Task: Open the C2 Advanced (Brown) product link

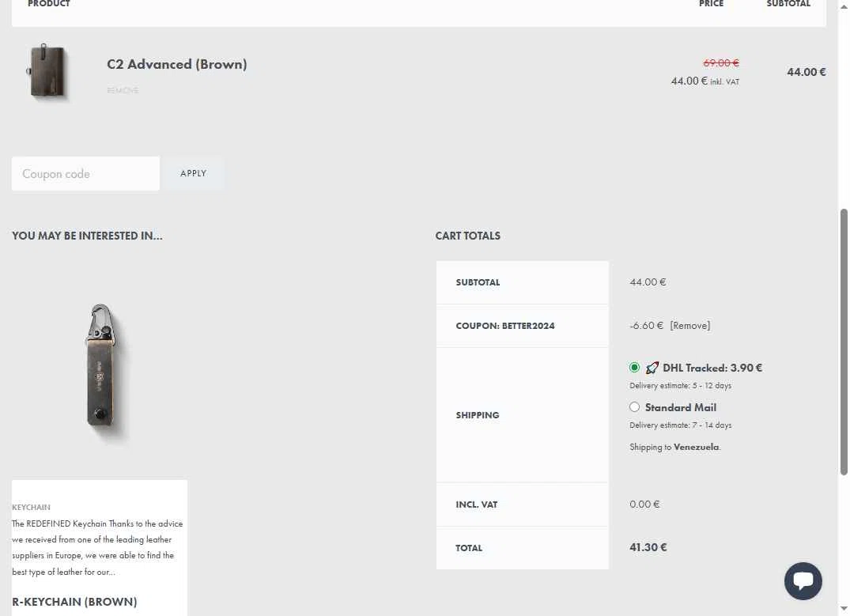Action: click(177, 64)
